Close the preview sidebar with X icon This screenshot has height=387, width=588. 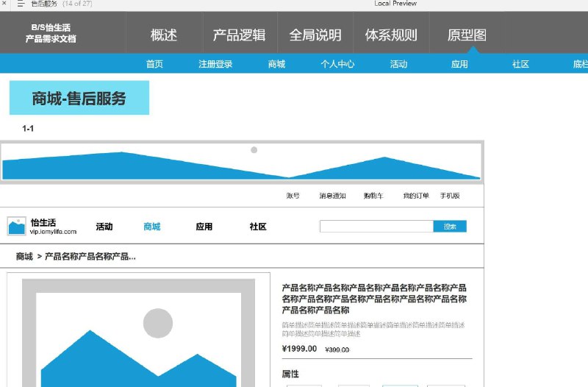point(4,3)
